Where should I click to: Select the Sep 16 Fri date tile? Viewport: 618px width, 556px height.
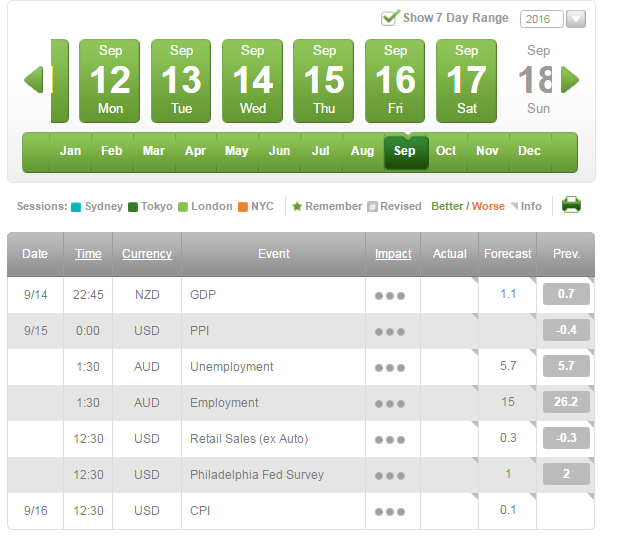pyautogui.click(x=395, y=81)
